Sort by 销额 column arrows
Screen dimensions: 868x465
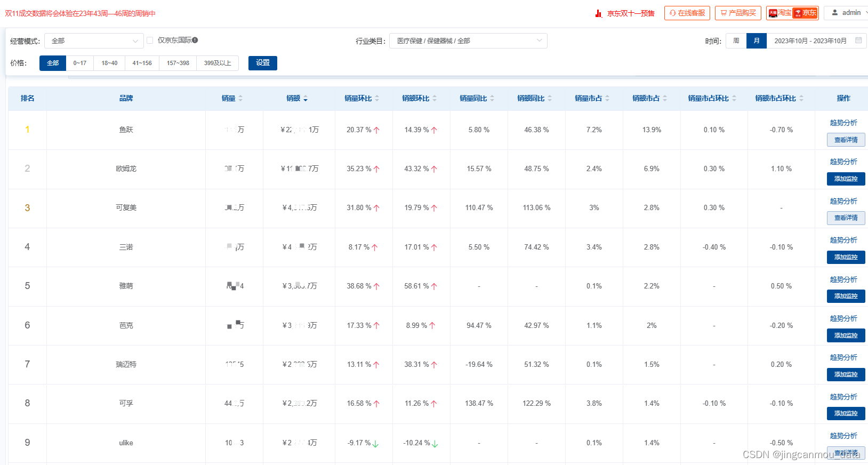[306, 98]
